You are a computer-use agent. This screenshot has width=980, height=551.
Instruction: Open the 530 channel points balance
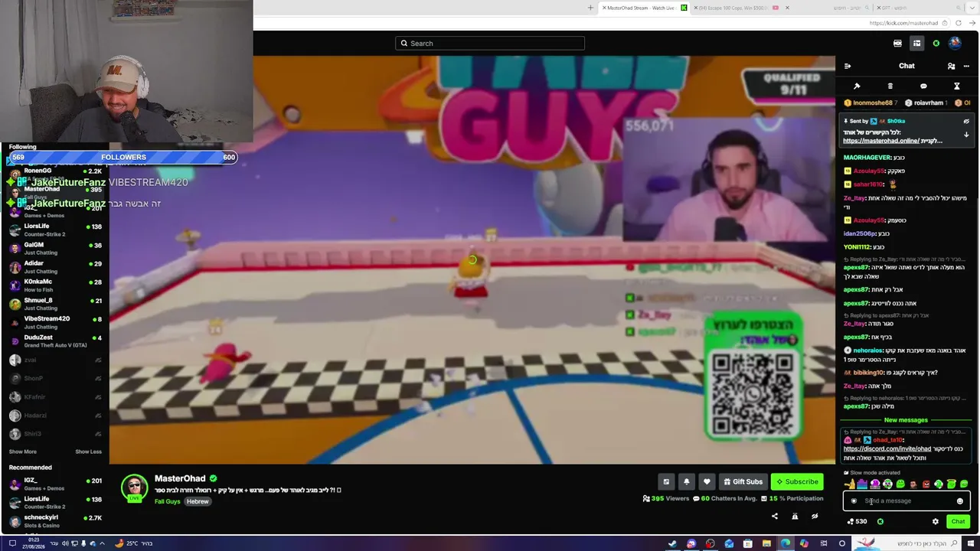857,522
